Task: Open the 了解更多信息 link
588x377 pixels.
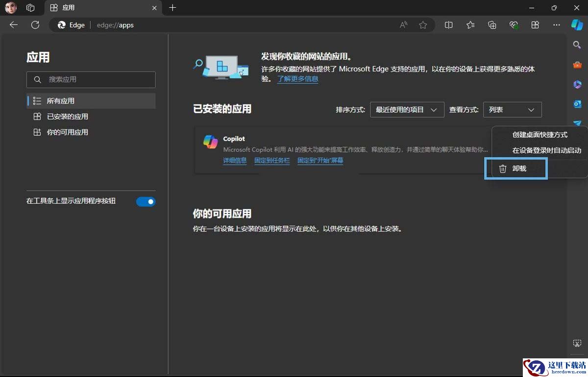Action: pyautogui.click(x=297, y=79)
